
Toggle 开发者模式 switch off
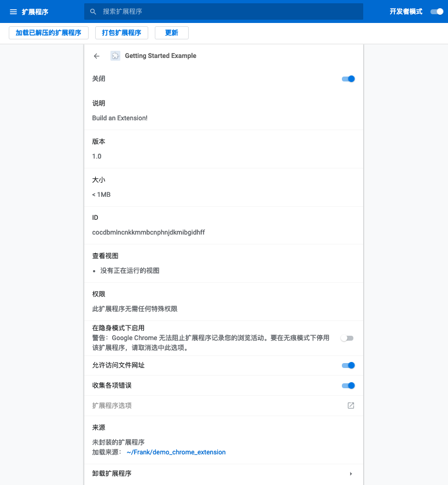click(x=437, y=11)
